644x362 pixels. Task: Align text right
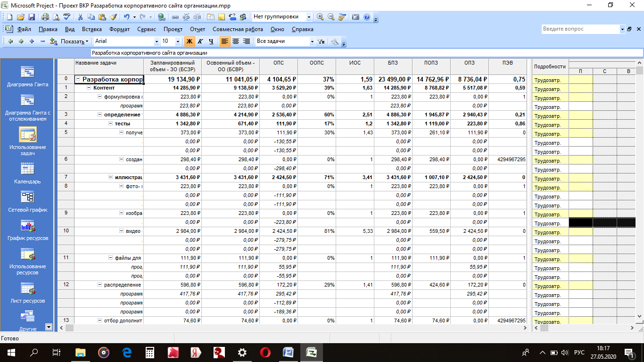(x=247, y=41)
